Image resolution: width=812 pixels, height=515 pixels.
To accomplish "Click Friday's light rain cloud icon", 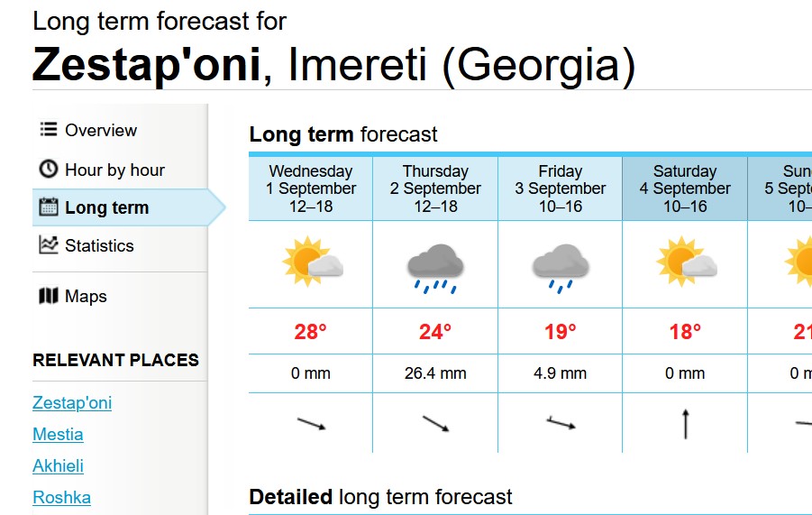I will (x=560, y=266).
